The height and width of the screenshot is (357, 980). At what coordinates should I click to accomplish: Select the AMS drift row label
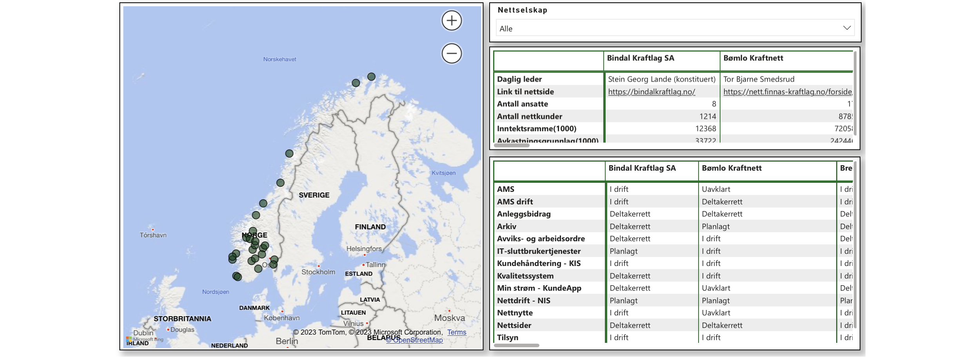point(515,202)
